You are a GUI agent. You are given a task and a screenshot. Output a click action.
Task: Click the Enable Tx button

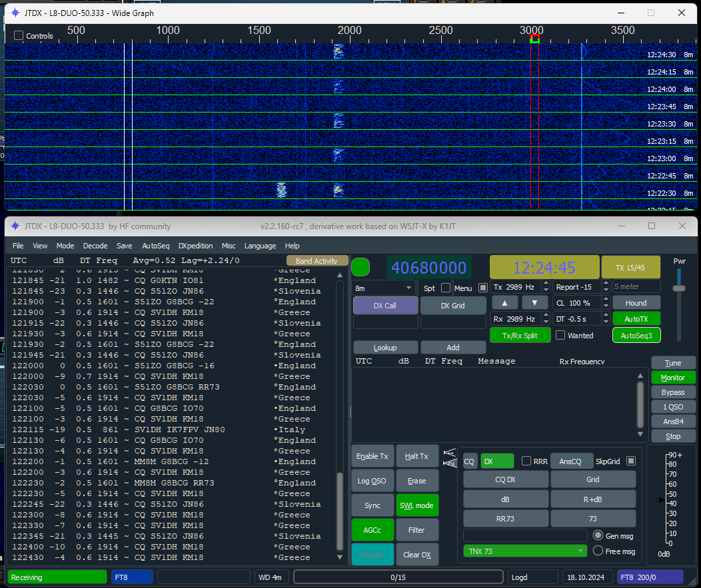[x=372, y=456]
